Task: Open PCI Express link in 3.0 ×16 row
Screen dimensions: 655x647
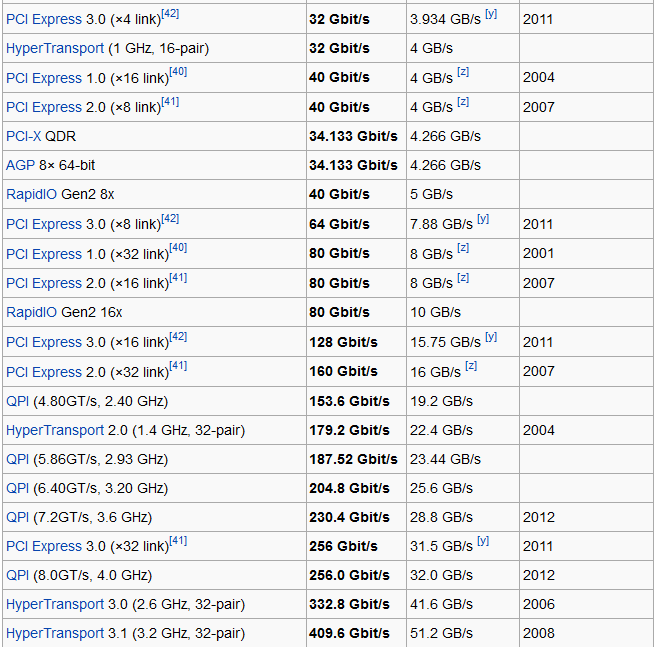Action: pyautogui.click(x=44, y=342)
